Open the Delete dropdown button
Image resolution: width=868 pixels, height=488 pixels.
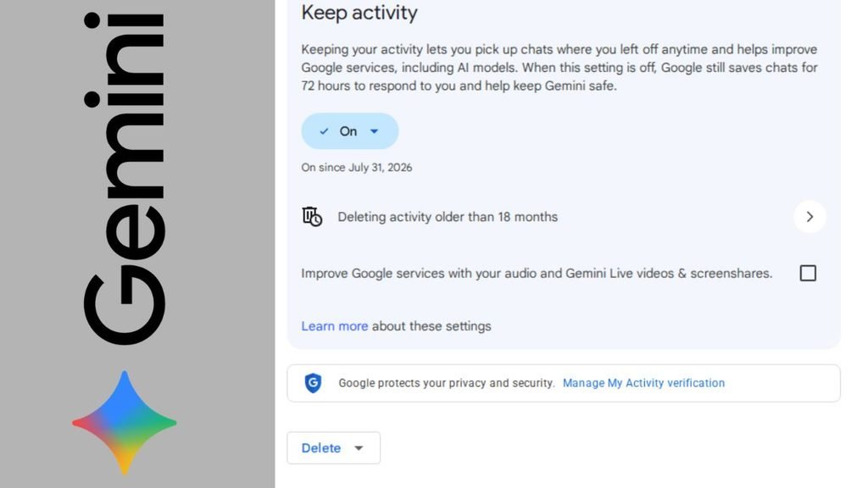pyautogui.click(x=333, y=447)
